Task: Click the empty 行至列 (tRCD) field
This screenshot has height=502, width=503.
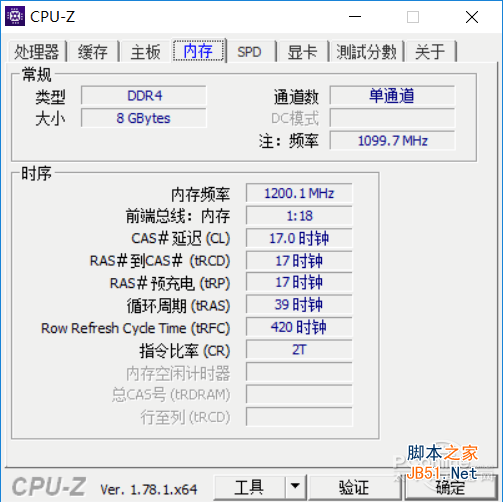Action: (x=299, y=416)
